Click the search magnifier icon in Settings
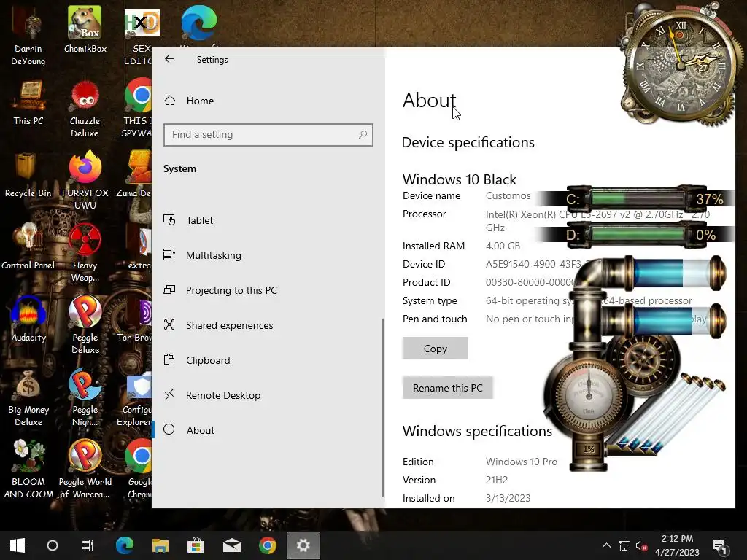Viewport: 747px width, 560px height. 363,135
